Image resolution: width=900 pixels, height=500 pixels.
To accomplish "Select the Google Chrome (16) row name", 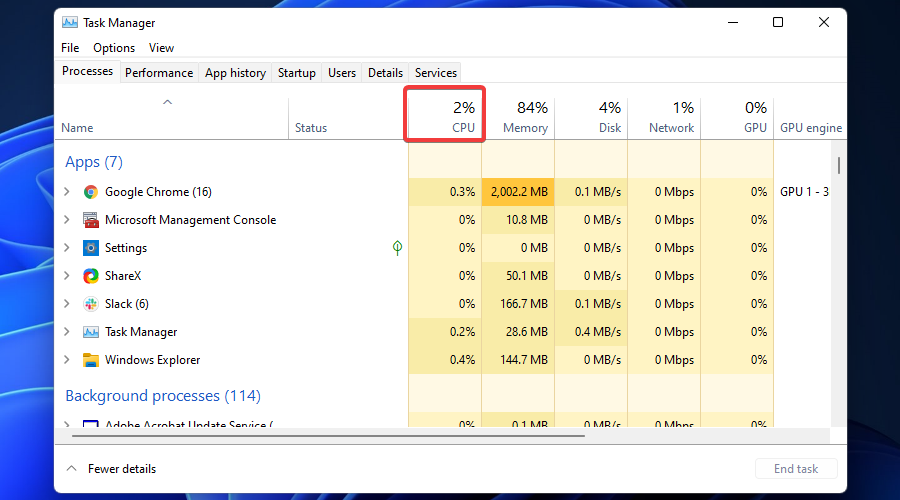I will pos(158,192).
